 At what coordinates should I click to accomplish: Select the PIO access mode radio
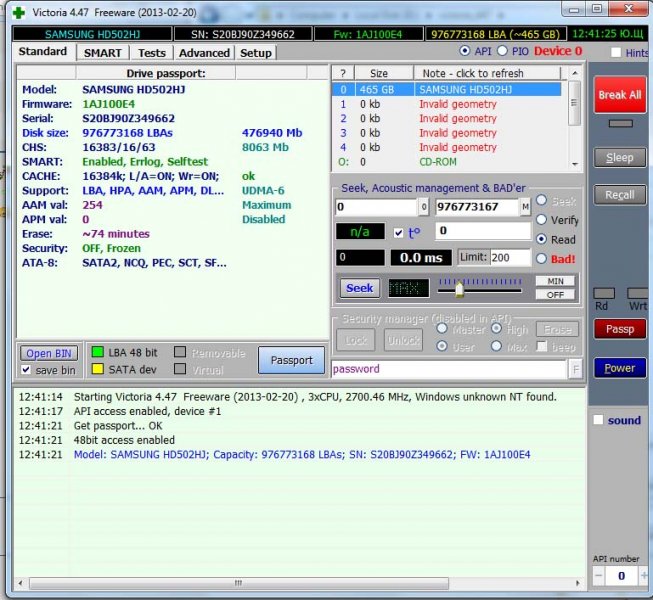point(503,51)
